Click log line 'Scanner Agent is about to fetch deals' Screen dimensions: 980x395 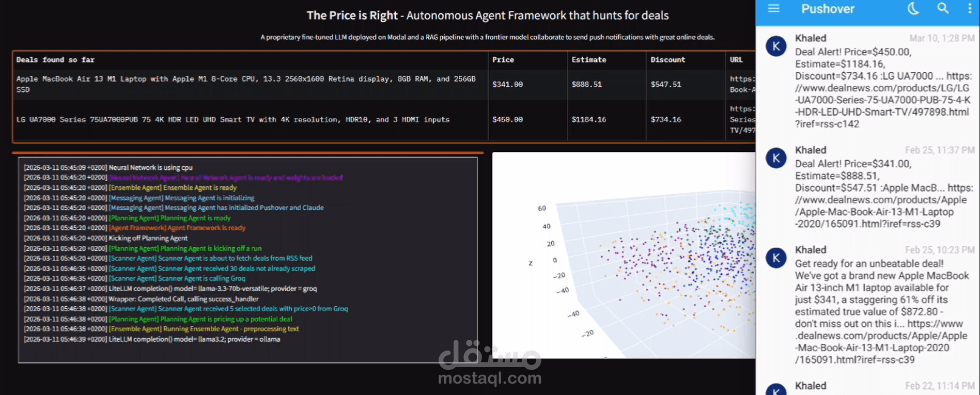tap(168, 258)
